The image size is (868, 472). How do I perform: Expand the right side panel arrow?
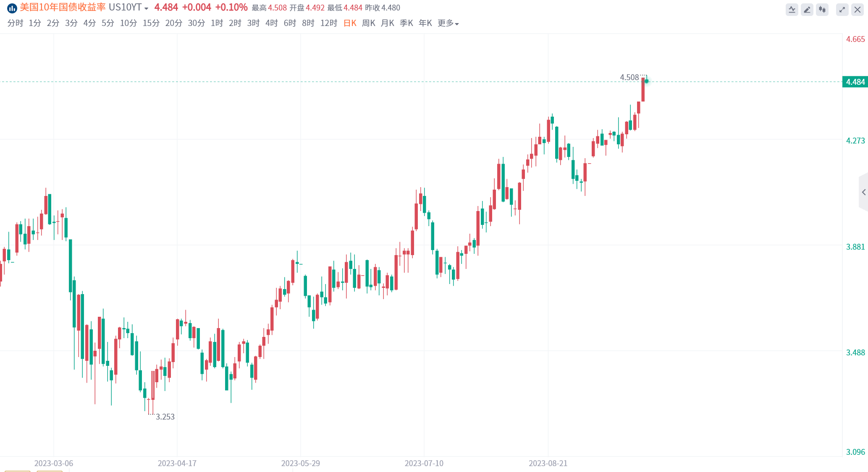click(x=863, y=192)
